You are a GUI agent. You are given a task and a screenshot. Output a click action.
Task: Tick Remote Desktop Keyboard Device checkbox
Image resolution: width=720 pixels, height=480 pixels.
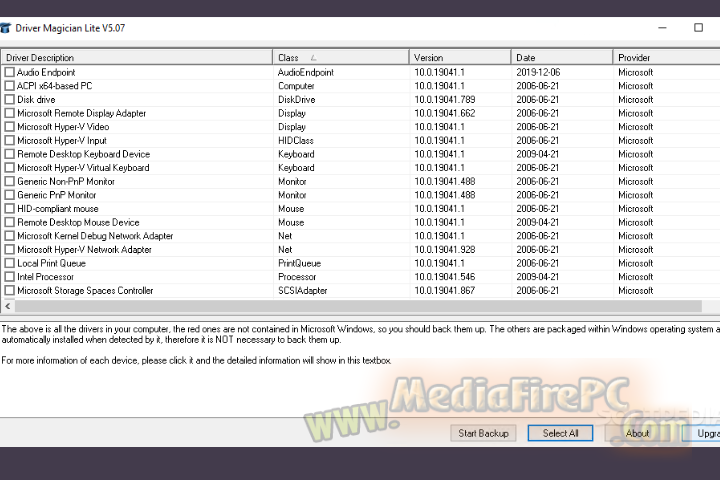[9, 154]
